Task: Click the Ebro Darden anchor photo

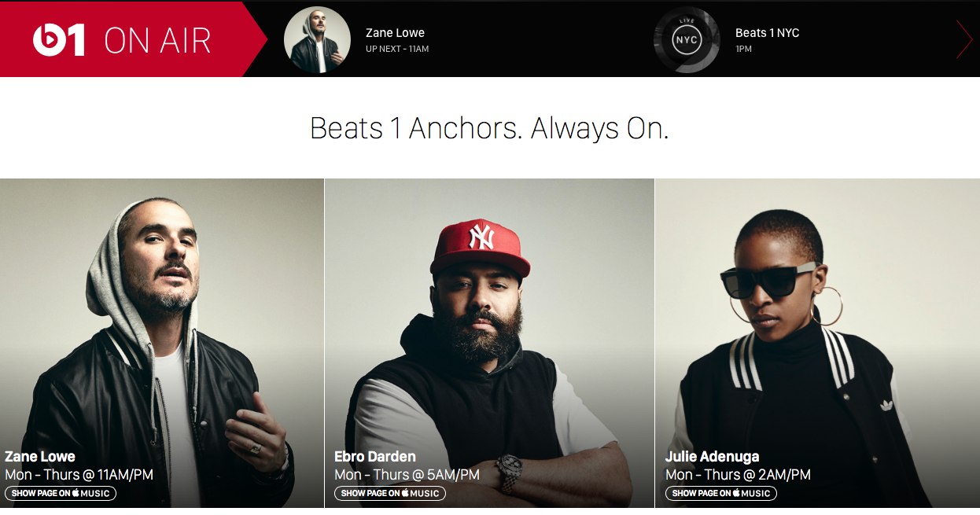Action: pyautogui.click(x=489, y=343)
